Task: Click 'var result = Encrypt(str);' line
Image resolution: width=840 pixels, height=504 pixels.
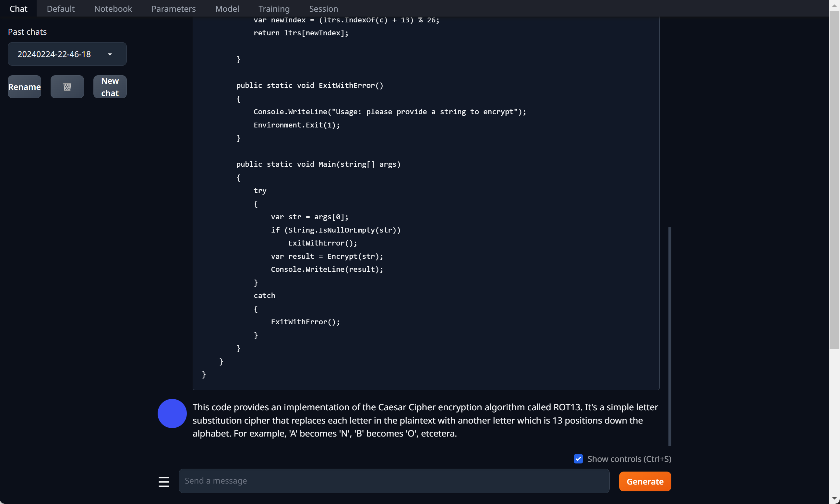Action: (x=327, y=257)
